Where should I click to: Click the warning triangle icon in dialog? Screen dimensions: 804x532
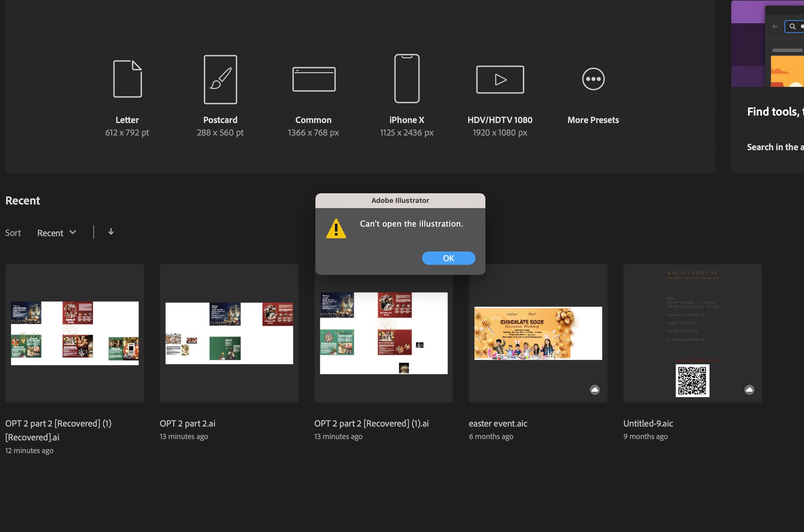point(336,229)
